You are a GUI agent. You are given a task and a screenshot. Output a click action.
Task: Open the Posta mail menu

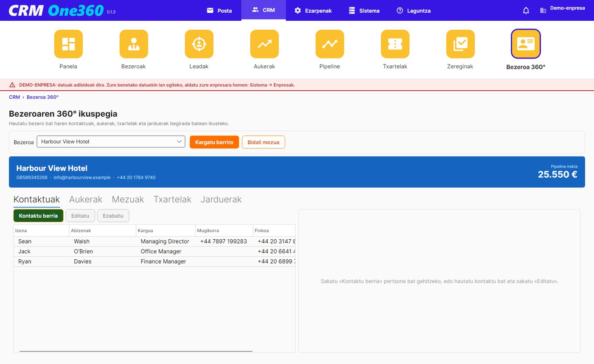(219, 11)
